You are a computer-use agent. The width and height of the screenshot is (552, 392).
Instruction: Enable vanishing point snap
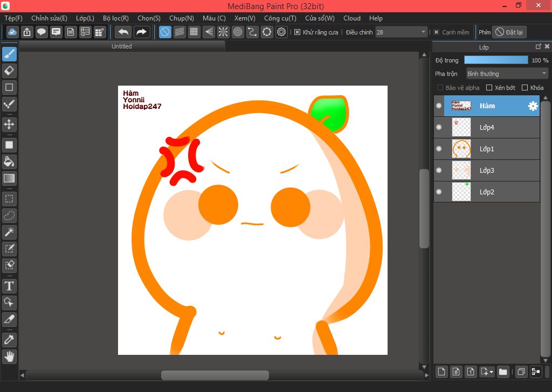[x=209, y=32]
